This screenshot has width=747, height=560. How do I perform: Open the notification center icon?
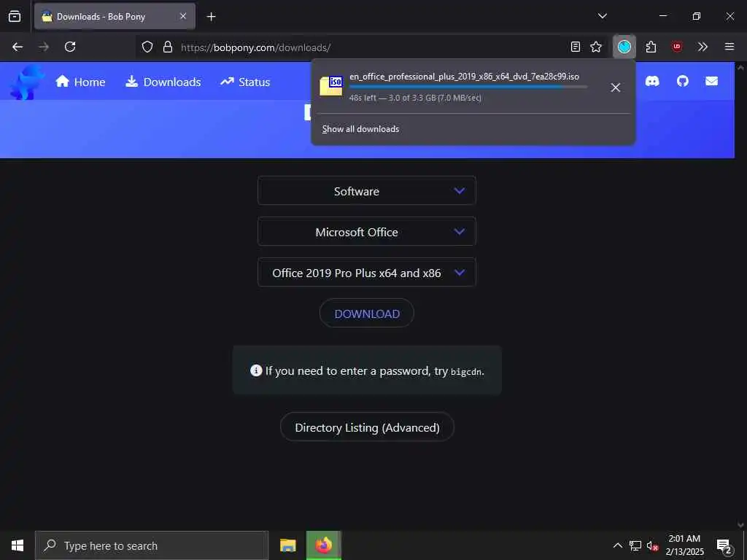(x=724, y=545)
